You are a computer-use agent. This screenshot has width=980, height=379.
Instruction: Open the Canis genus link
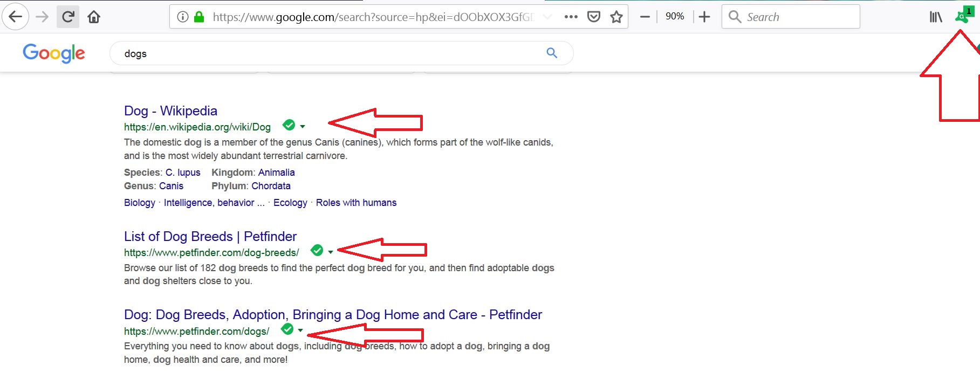pos(171,186)
